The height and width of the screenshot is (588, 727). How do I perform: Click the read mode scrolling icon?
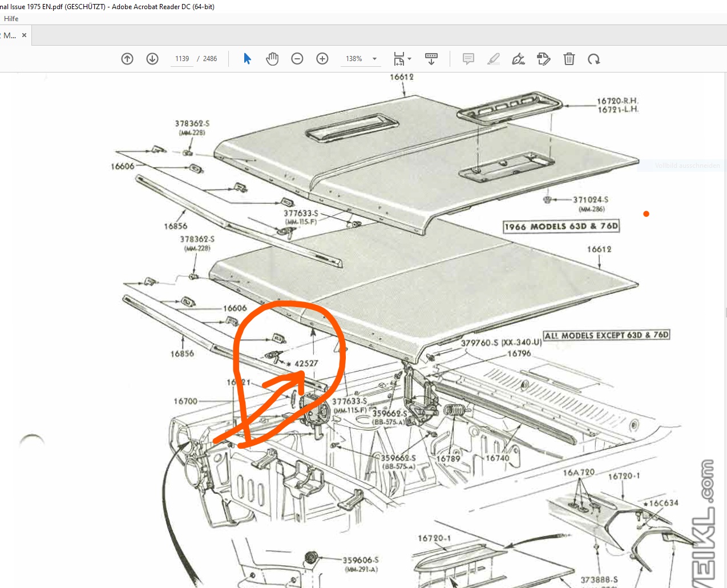click(431, 59)
